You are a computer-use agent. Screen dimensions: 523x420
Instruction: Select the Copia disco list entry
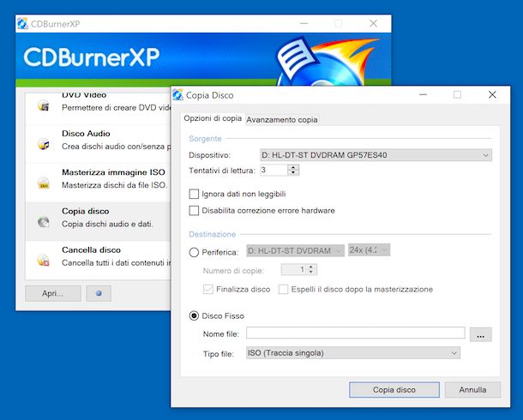[99, 221]
